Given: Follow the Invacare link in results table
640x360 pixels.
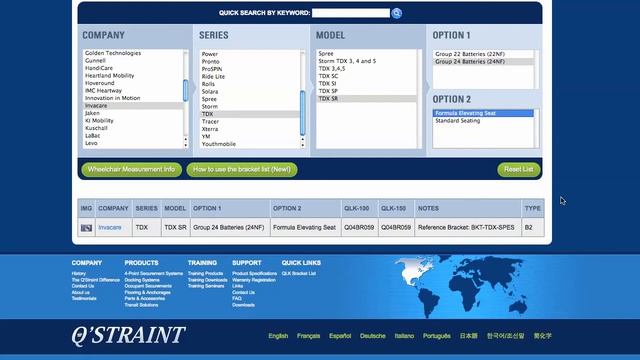Looking at the screenshot, I should pos(110,227).
